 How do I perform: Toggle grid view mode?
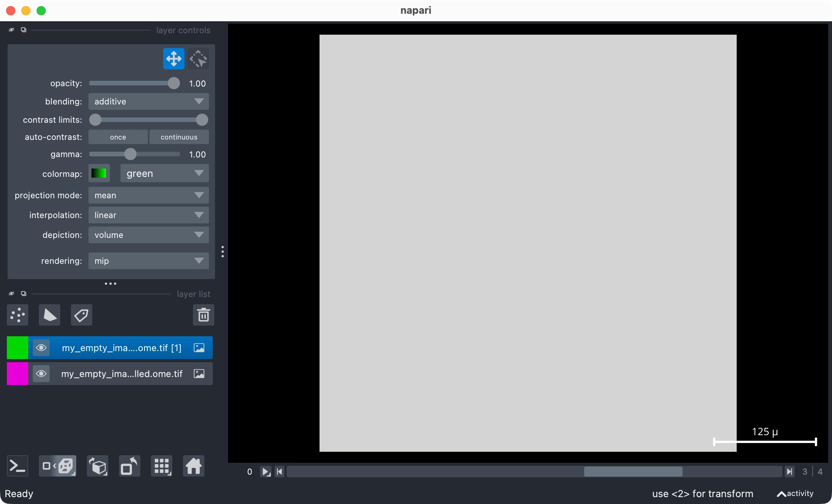point(162,466)
